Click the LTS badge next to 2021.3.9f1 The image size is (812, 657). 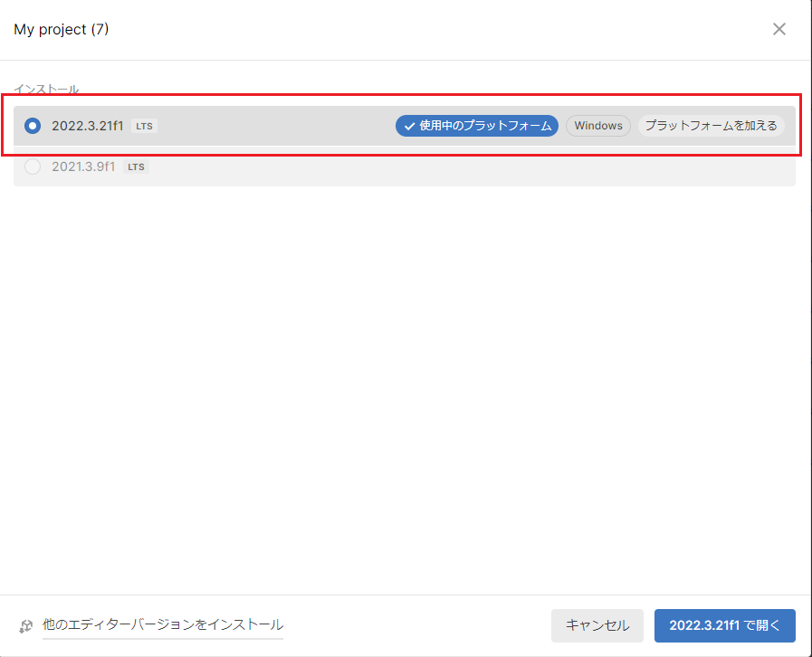click(135, 167)
